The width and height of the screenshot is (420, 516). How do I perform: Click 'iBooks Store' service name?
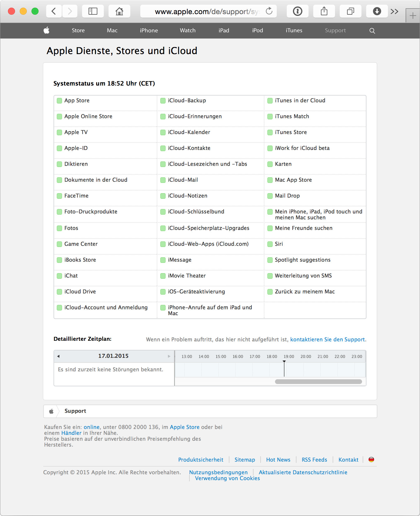coord(80,260)
